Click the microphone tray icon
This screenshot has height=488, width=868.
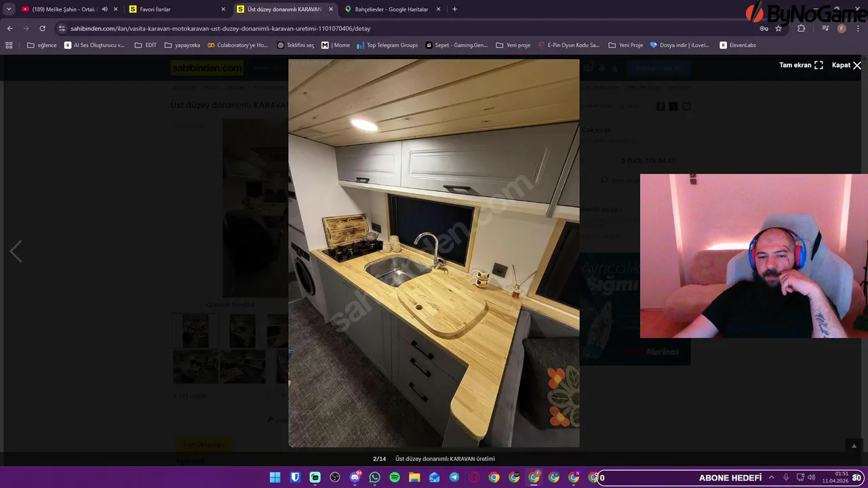786,477
